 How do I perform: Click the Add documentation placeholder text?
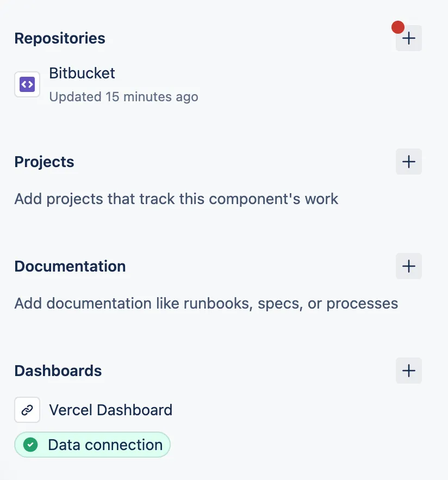[x=206, y=303]
